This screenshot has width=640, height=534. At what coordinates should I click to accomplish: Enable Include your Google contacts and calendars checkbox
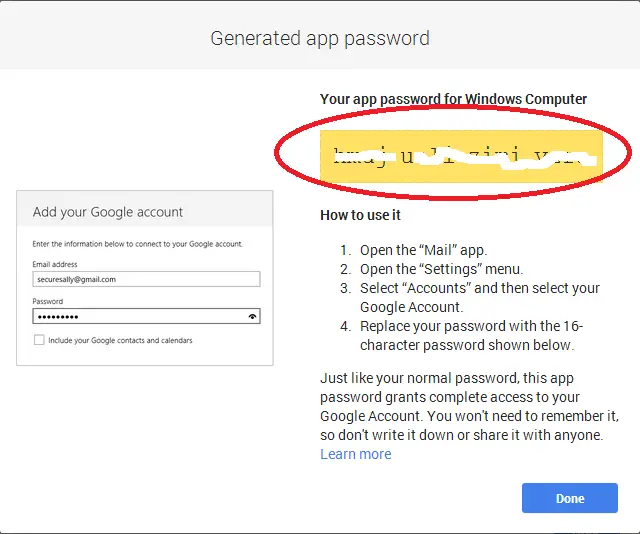(x=39, y=340)
